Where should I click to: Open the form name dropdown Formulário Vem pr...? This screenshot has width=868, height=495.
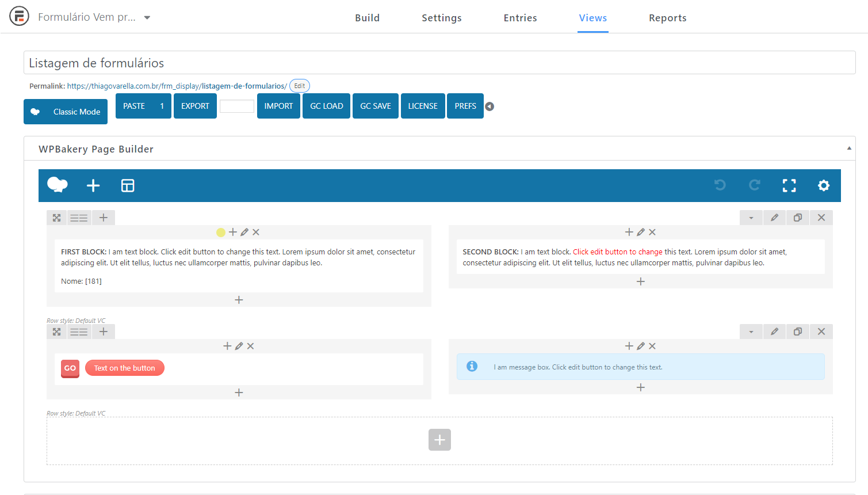tap(94, 17)
